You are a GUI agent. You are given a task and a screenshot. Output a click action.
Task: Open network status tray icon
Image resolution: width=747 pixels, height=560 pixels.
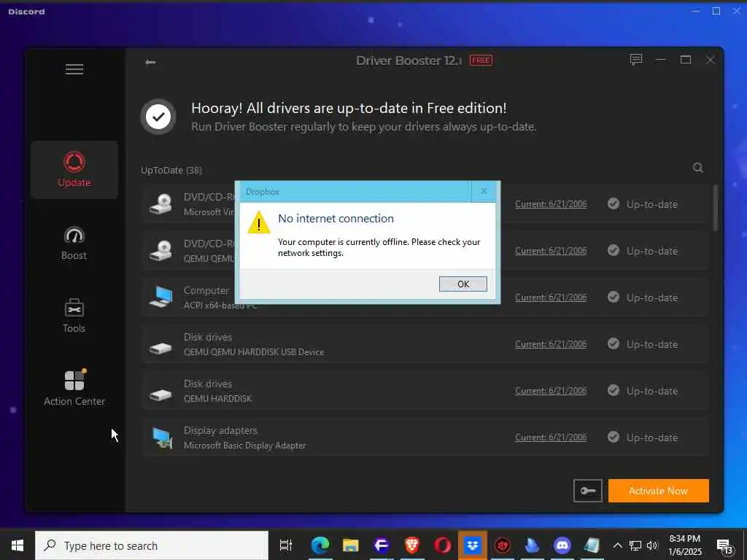(x=635, y=545)
